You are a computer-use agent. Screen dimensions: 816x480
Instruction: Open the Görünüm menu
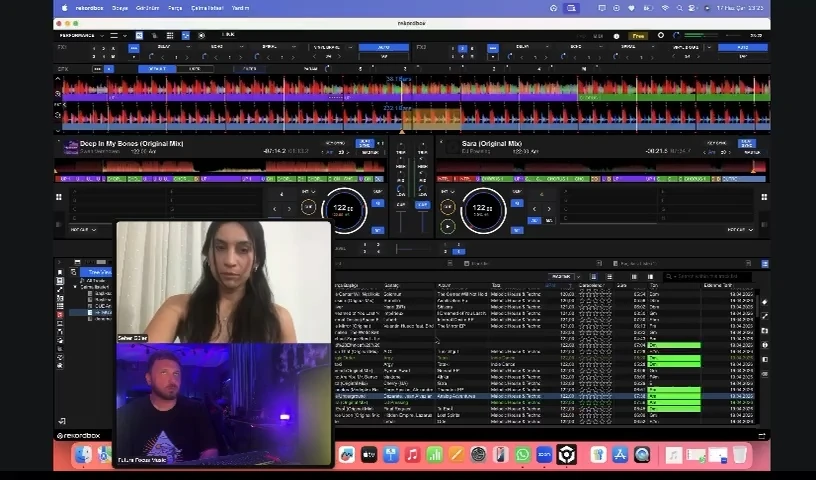pyautogui.click(x=148, y=8)
